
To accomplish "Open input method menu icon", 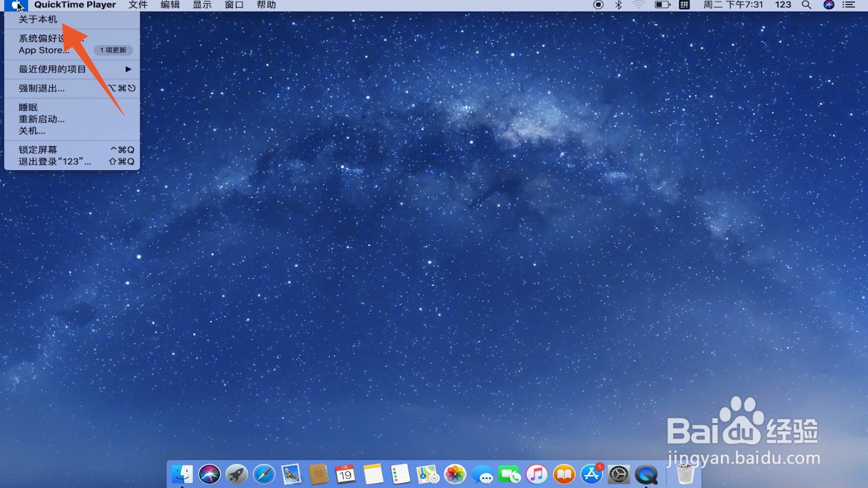I will (685, 5).
